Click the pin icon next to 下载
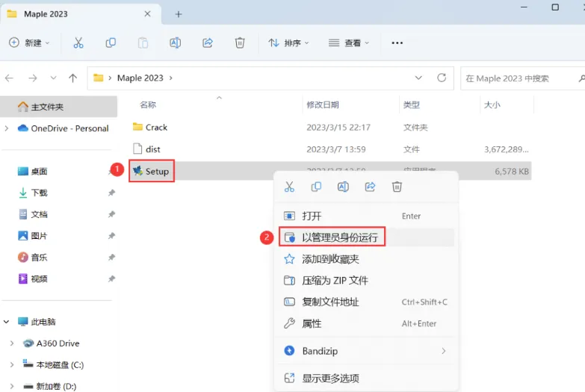 tap(111, 193)
